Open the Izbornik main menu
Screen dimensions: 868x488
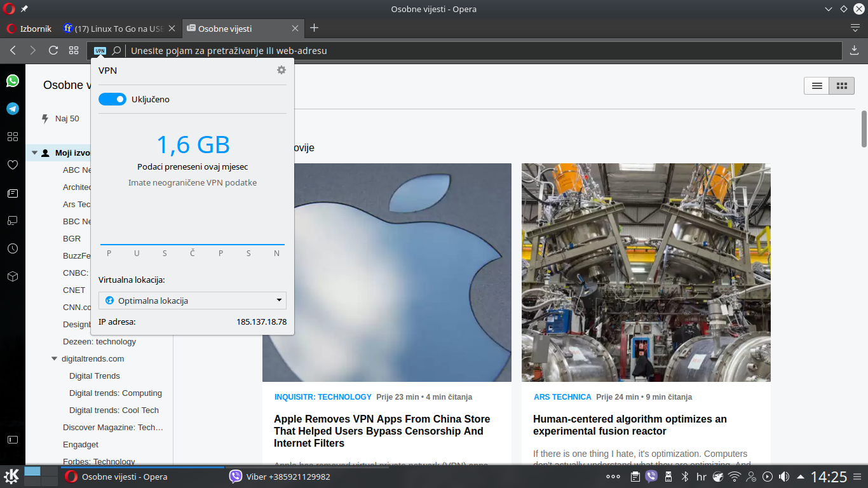(x=29, y=29)
